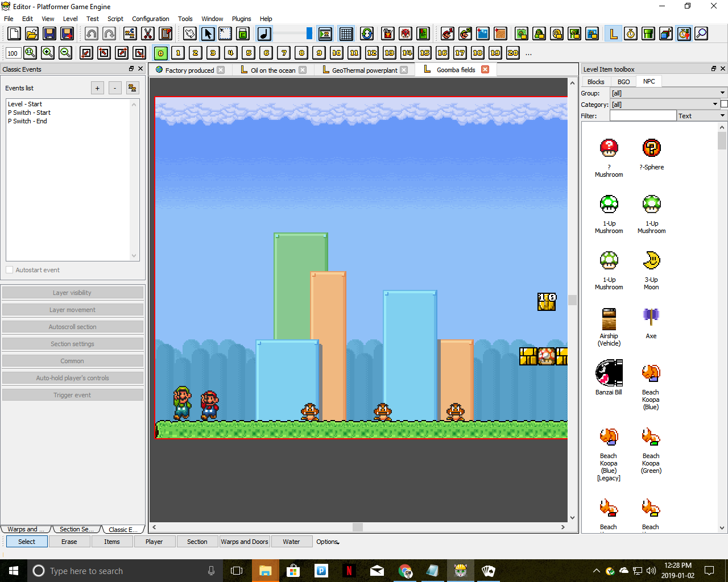This screenshot has height=582, width=728.
Task: Tick the checkbox beside the Category dropdown
Action: [724, 104]
